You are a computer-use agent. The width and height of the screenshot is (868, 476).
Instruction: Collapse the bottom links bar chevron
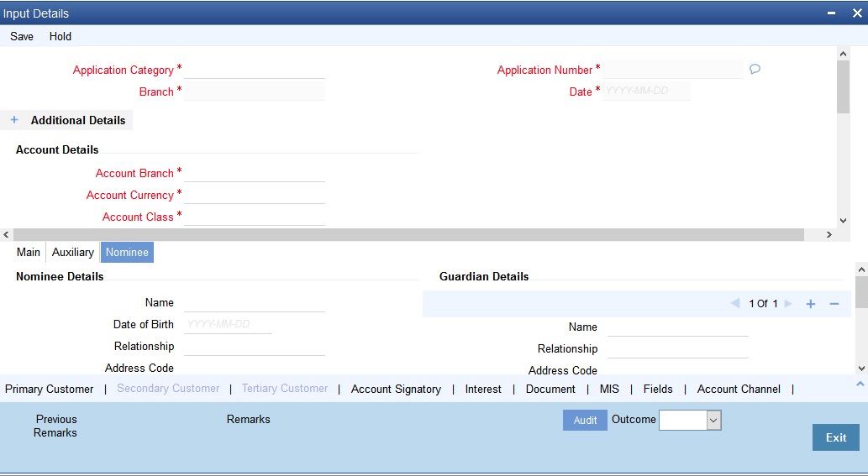(860, 383)
